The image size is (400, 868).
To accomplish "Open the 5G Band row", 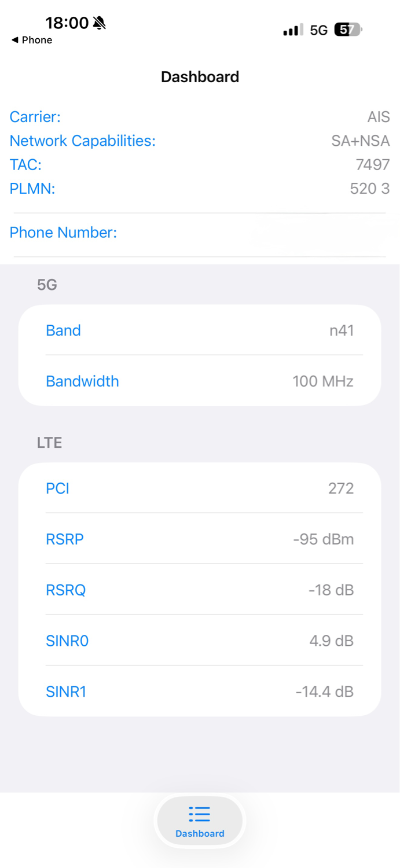I will click(x=200, y=330).
